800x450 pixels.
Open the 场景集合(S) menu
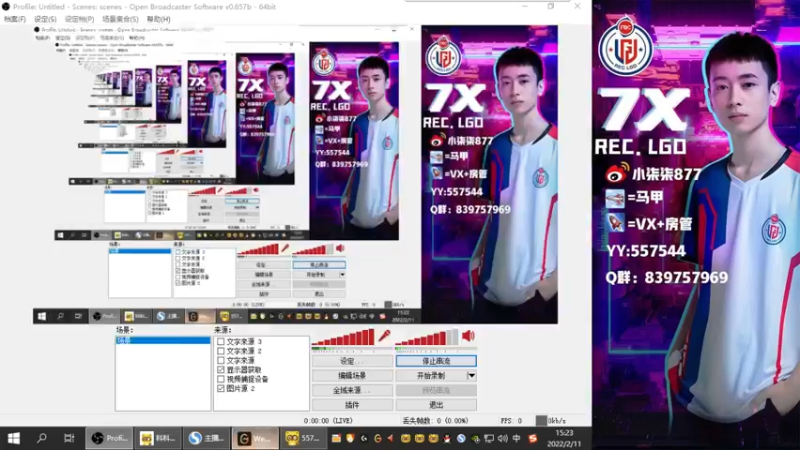120,19
